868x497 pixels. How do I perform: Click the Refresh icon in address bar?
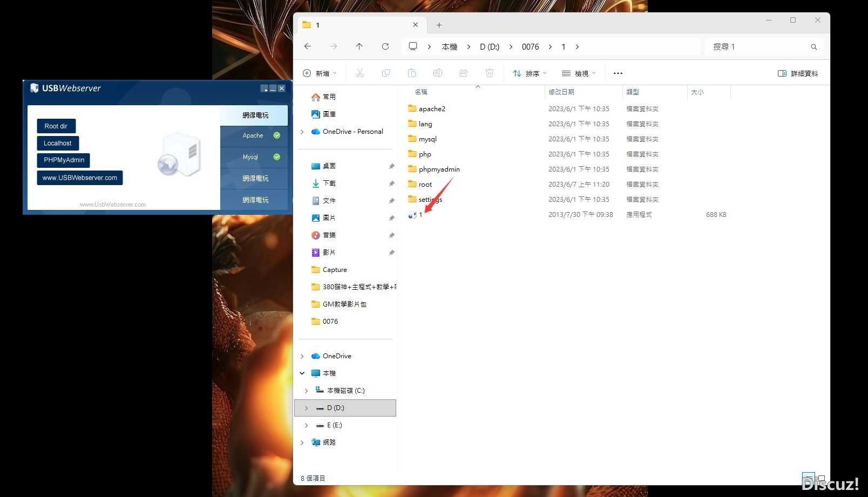385,46
